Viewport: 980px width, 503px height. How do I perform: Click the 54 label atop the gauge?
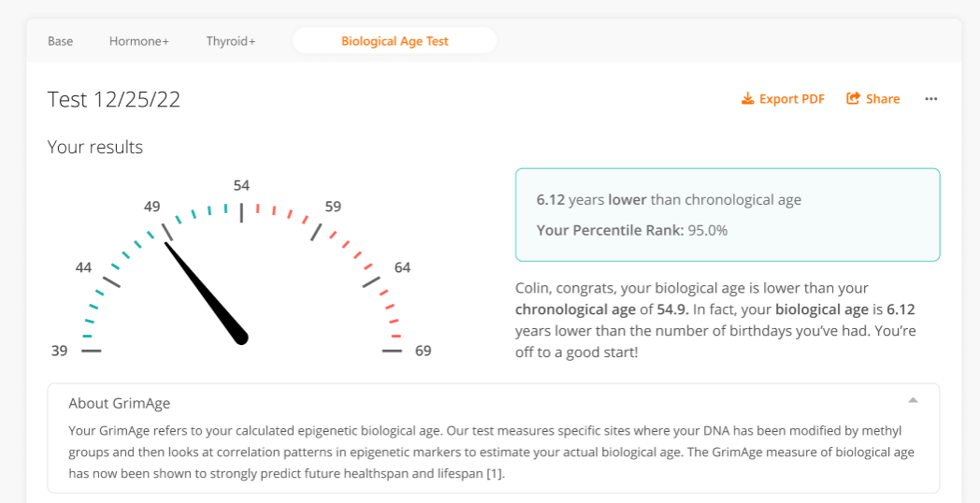point(241,185)
